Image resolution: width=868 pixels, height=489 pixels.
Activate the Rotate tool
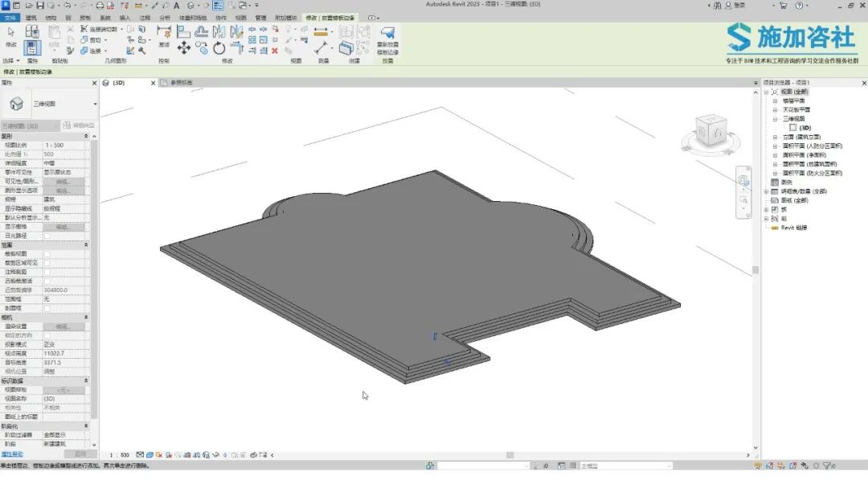[219, 48]
